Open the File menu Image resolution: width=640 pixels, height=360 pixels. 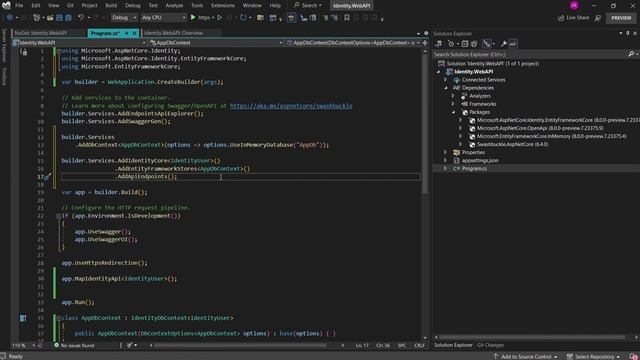pyautogui.click(x=19, y=5)
